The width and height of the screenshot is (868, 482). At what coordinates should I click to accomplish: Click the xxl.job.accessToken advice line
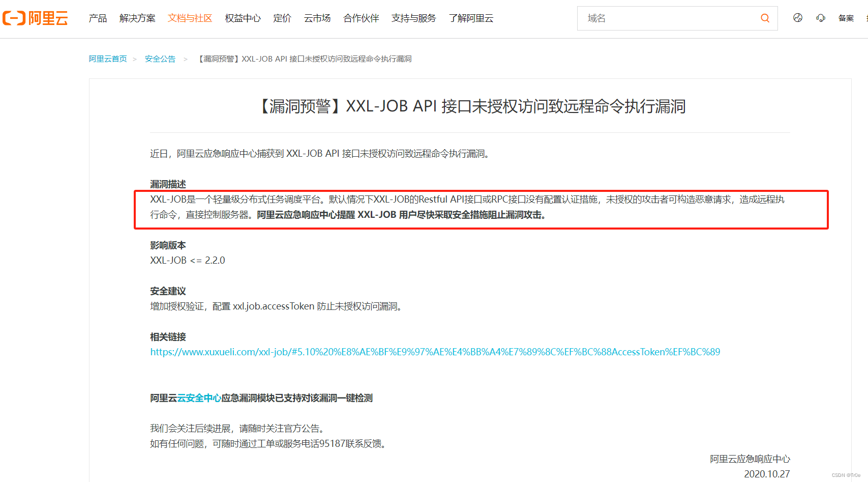click(277, 306)
